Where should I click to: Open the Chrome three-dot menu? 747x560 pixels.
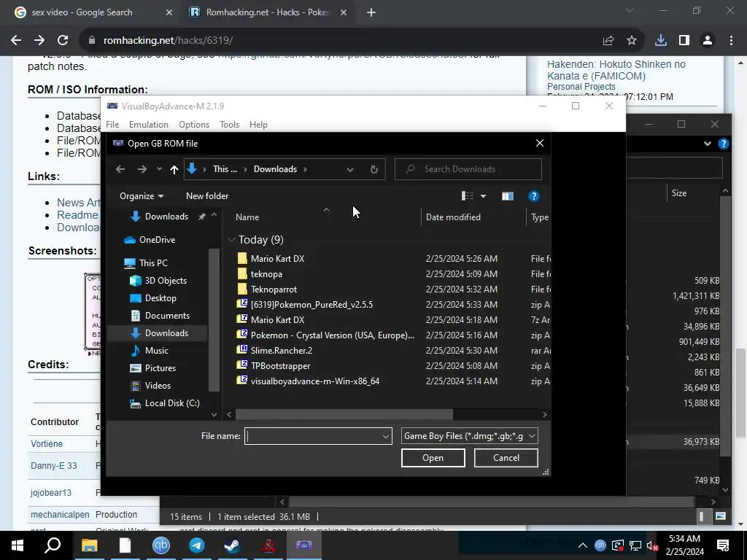pos(731,41)
